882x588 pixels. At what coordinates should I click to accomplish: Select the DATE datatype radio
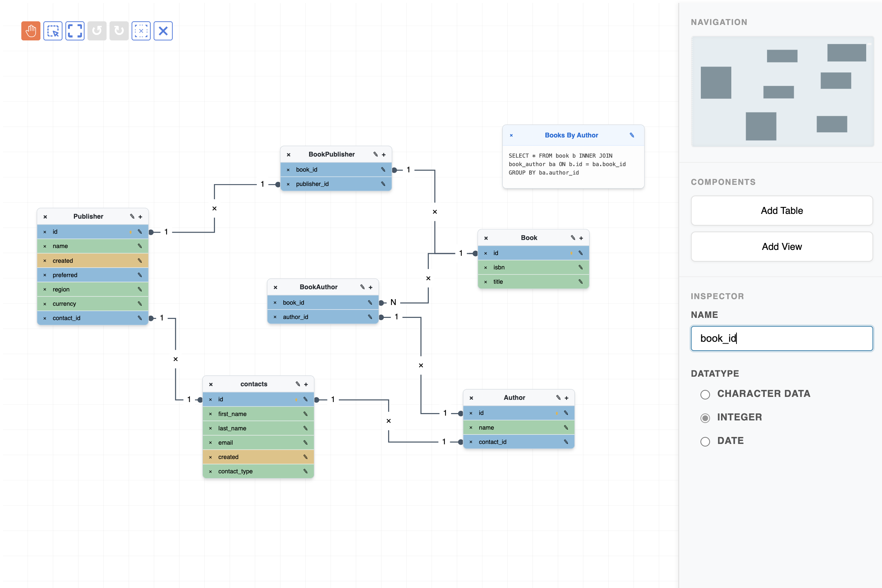pyautogui.click(x=705, y=442)
